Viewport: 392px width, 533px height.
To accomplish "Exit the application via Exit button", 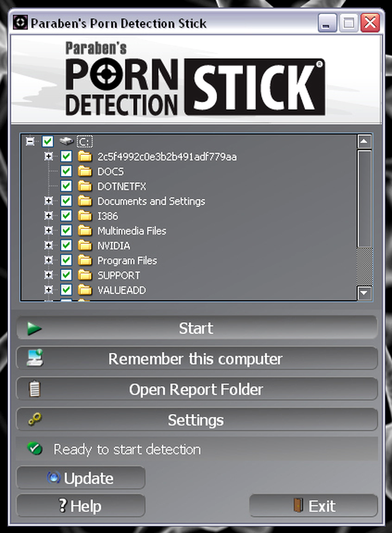I will 314,505.
